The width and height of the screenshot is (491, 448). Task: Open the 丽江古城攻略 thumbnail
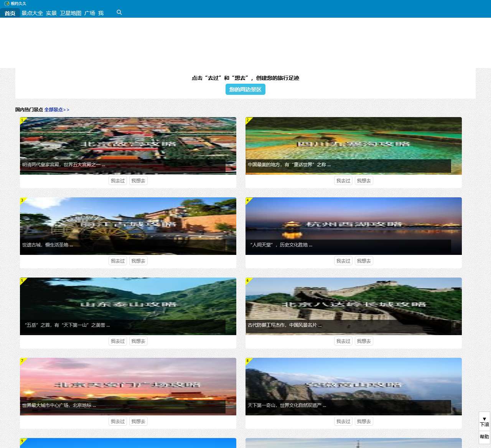pyautogui.click(x=128, y=226)
